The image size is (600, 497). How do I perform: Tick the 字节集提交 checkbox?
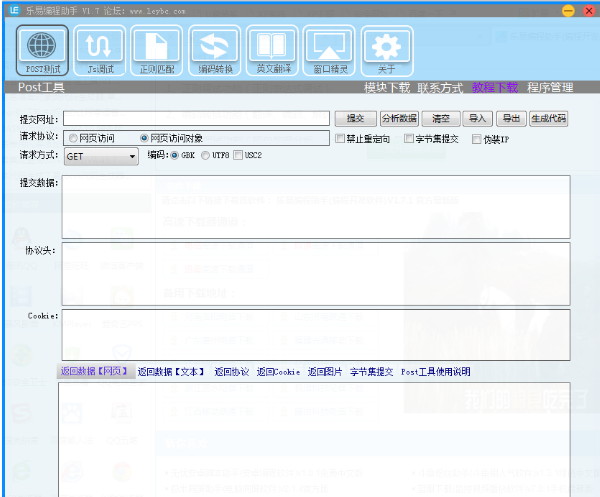point(410,138)
